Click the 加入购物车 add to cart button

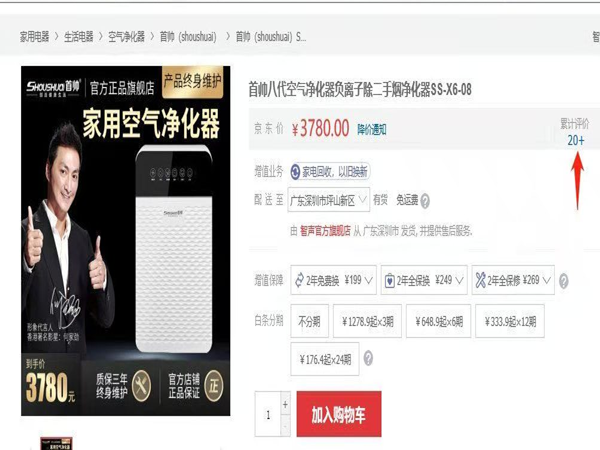click(339, 414)
